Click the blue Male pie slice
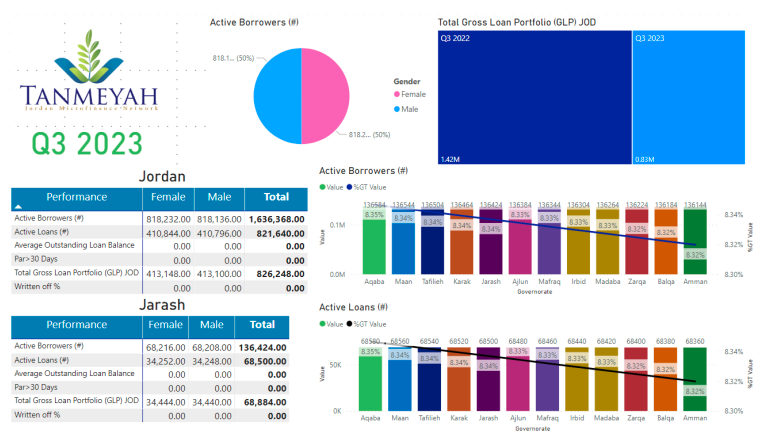The image size is (764, 434). click(x=277, y=96)
